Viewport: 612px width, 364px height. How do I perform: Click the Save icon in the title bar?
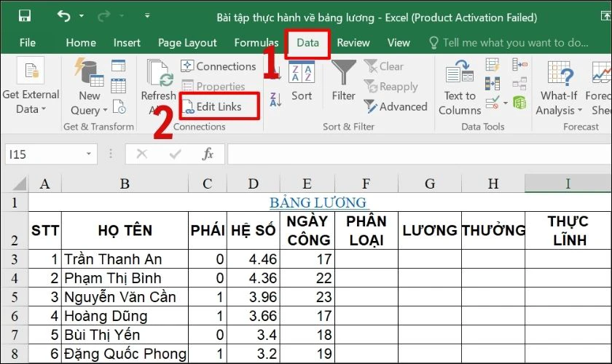point(25,15)
